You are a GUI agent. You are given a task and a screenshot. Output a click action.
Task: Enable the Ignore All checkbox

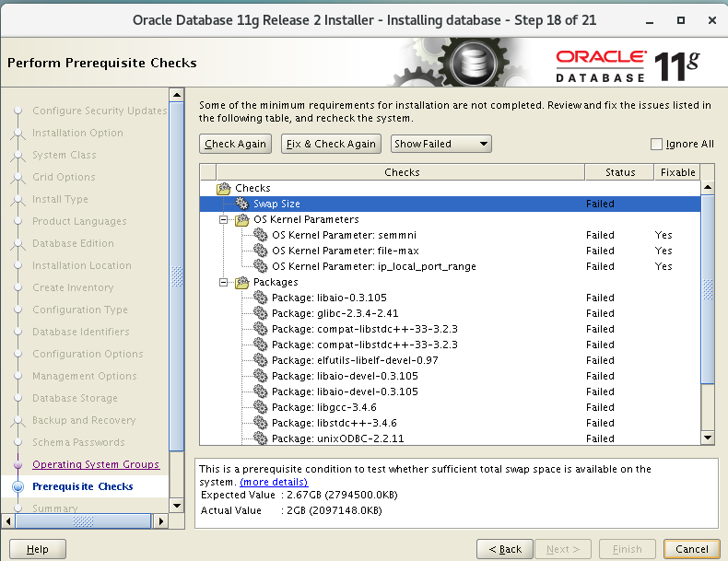pyautogui.click(x=656, y=144)
